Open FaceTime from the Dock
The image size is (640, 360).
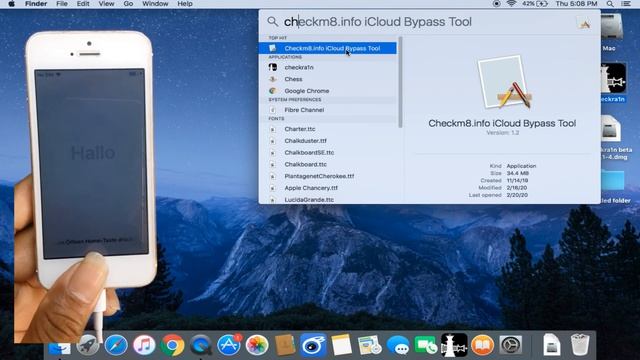click(426, 345)
